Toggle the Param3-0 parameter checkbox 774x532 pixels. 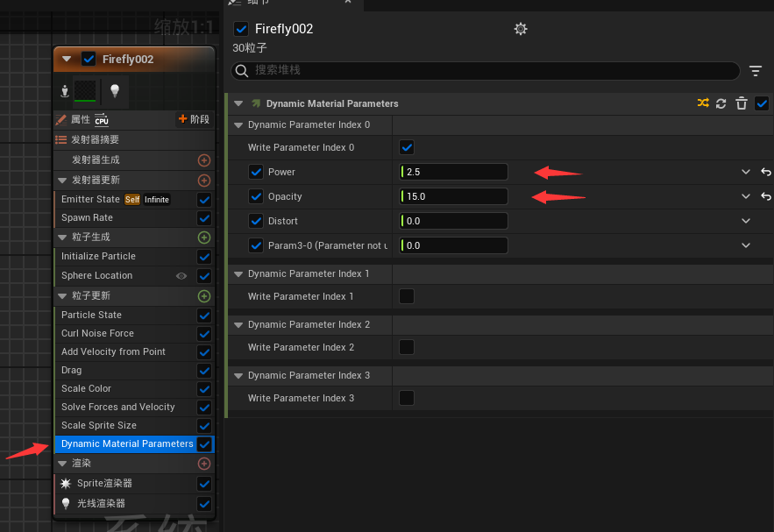tap(256, 245)
